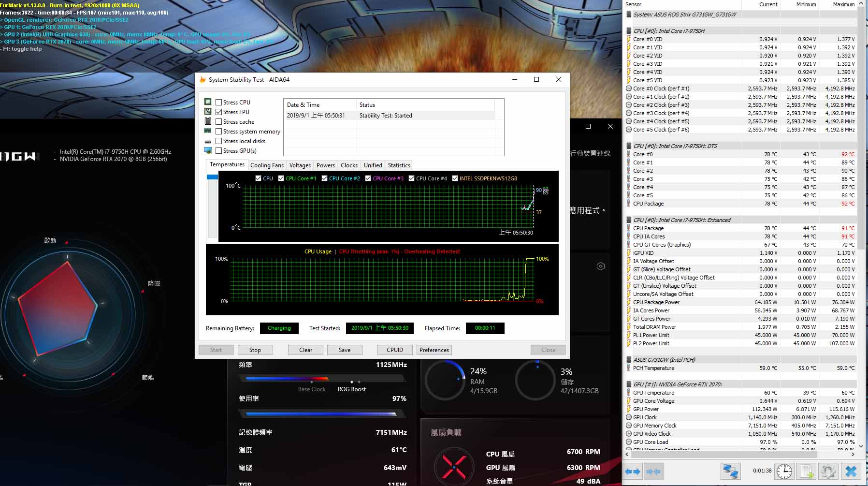Select the Temperatures tab

click(x=227, y=164)
